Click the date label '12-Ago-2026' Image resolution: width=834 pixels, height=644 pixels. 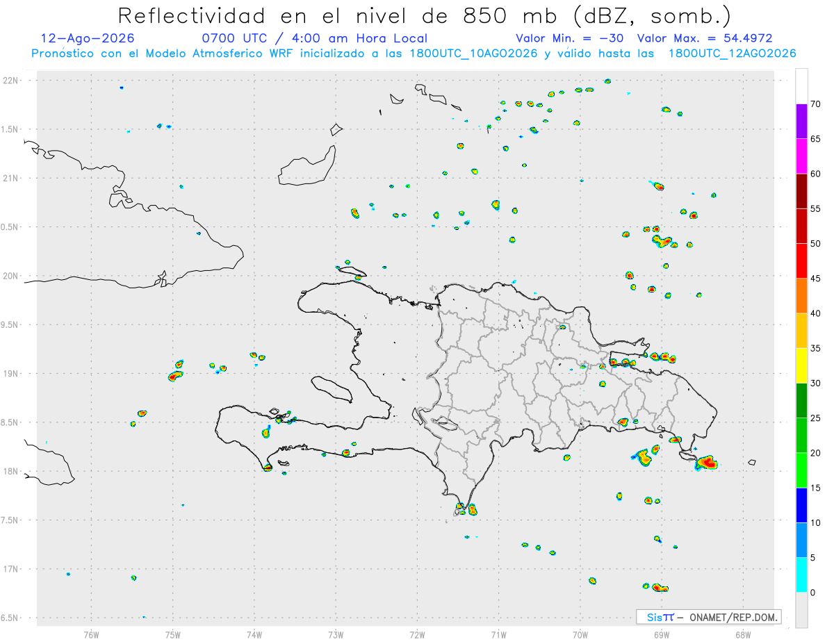click(88, 38)
